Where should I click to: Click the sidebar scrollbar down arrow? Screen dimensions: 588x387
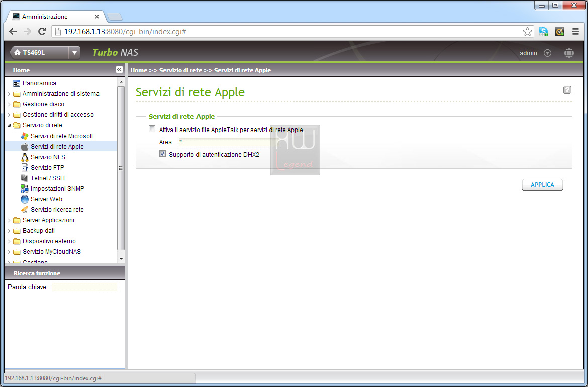pyautogui.click(x=121, y=259)
